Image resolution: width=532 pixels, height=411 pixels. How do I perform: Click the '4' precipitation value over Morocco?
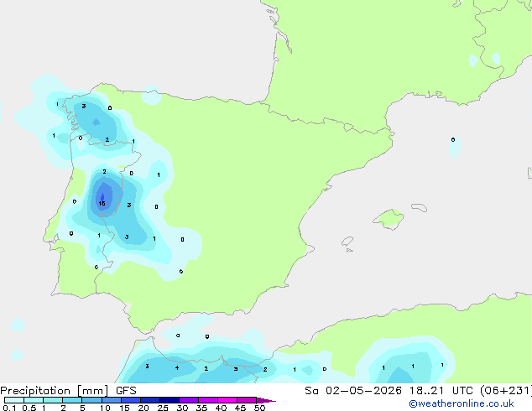tap(177, 367)
